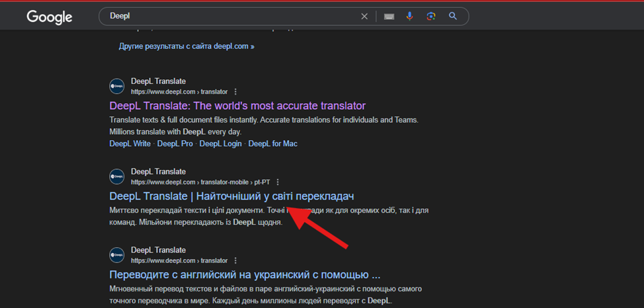
Task: Open 'Другие результаты с сайта deepl.com' link
Action: 186,46
